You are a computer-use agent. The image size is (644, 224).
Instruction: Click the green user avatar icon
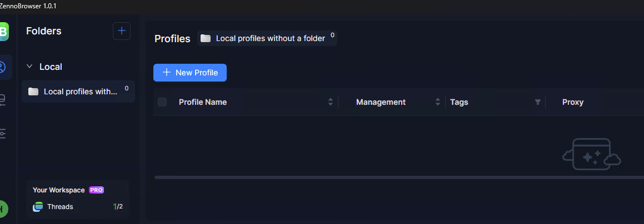[x=3, y=209]
